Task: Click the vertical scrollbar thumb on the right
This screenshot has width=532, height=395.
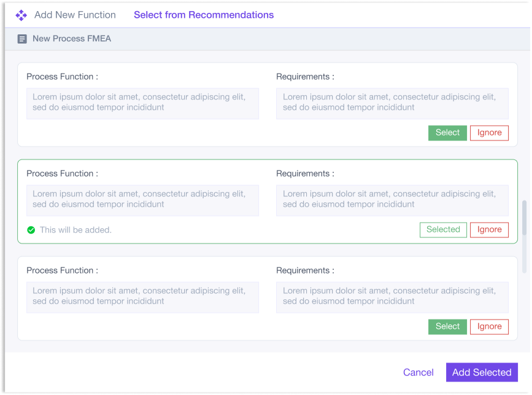Action: point(524,218)
